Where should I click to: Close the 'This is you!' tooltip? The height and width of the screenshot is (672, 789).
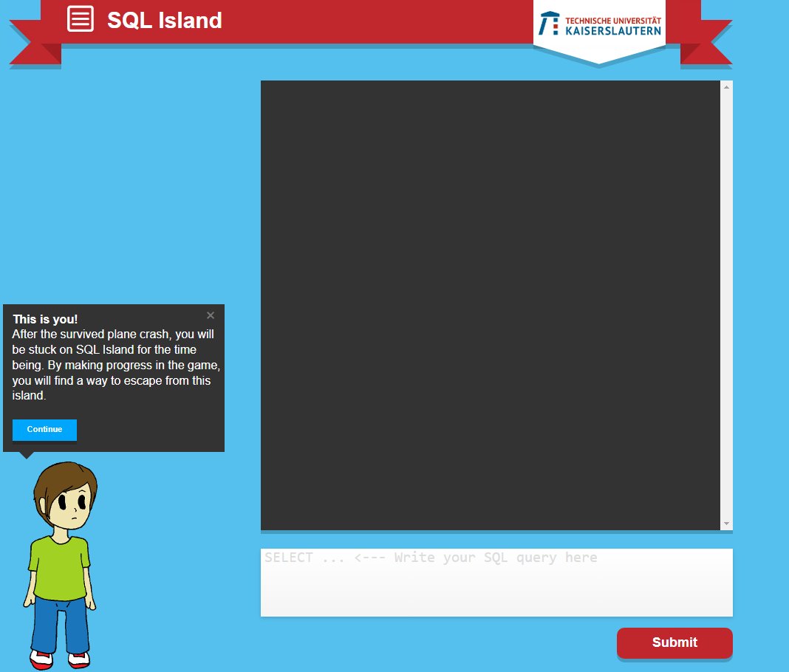click(211, 315)
